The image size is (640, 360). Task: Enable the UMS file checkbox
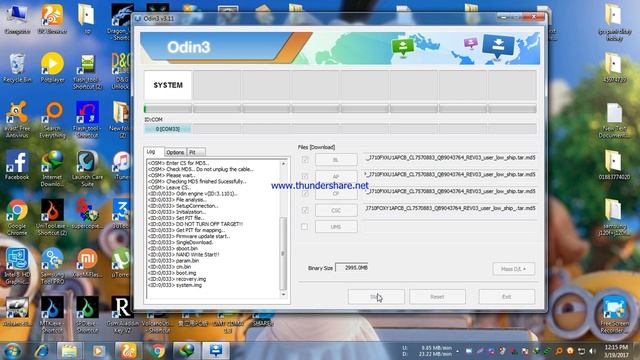[304, 227]
